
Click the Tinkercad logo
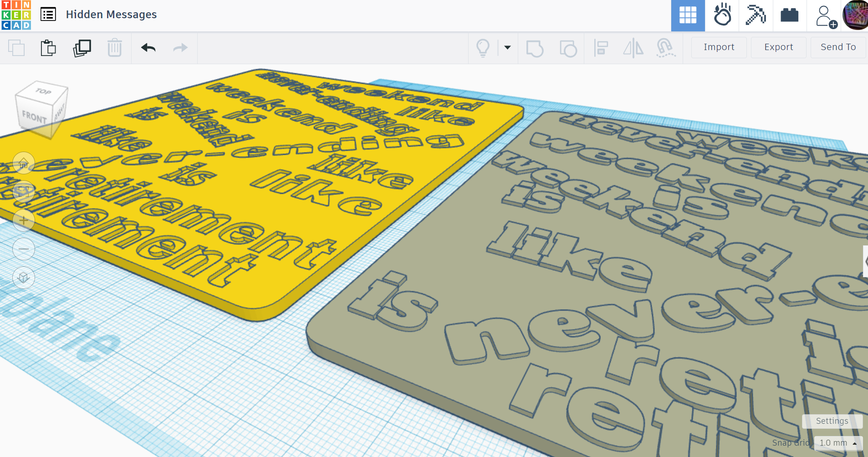coord(16,15)
